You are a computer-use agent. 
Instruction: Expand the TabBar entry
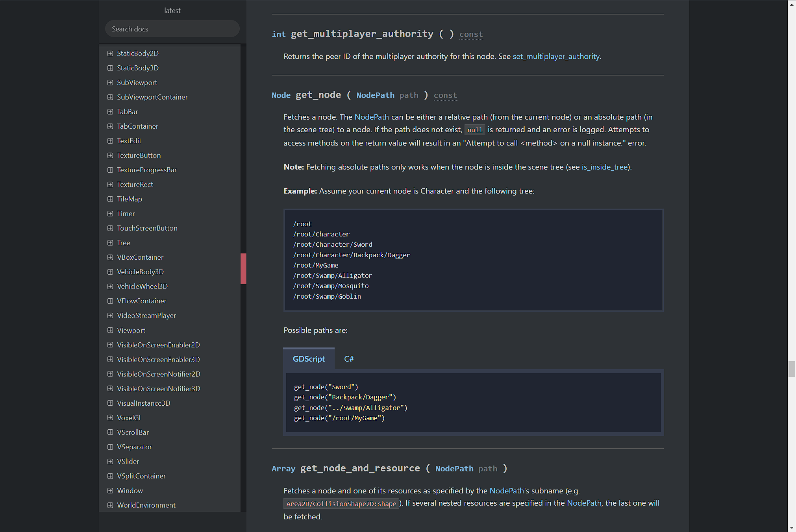click(110, 112)
